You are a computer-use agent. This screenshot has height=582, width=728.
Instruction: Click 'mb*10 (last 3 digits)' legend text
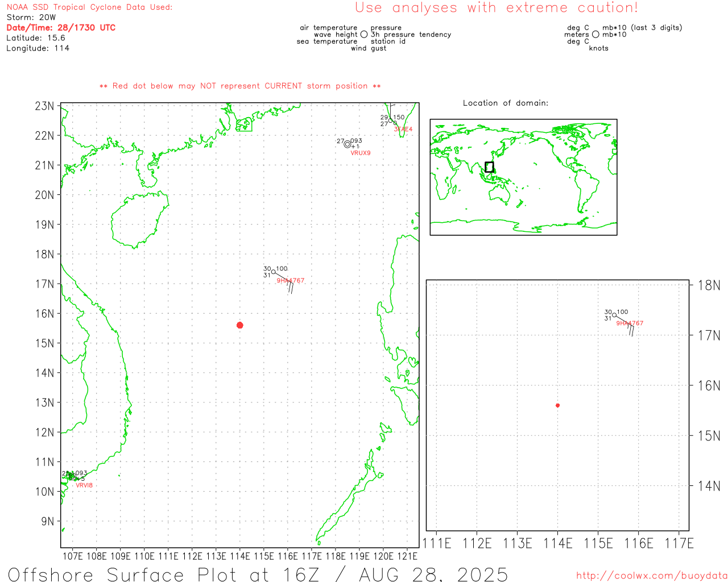point(642,28)
